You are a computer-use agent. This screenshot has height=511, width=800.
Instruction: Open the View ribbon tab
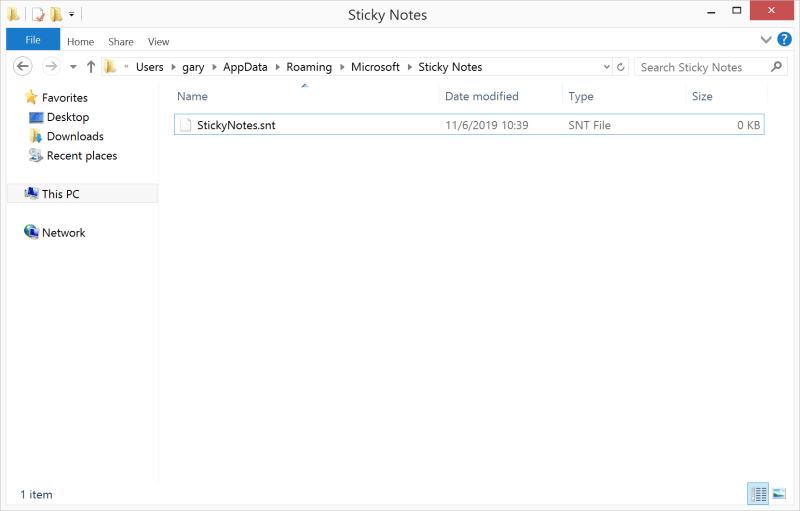tap(158, 42)
